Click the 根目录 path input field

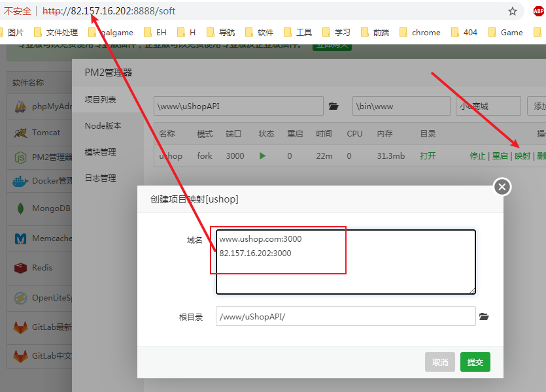point(345,317)
